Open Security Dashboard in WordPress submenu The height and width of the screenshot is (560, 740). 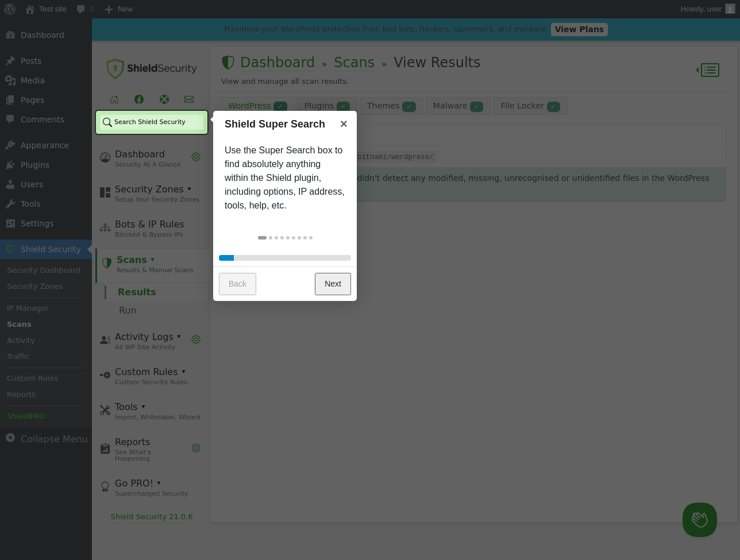point(44,271)
